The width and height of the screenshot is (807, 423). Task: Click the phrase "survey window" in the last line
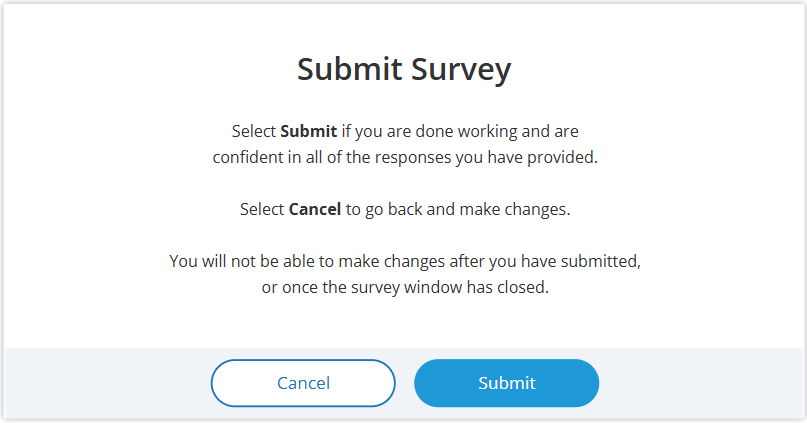click(x=408, y=287)
